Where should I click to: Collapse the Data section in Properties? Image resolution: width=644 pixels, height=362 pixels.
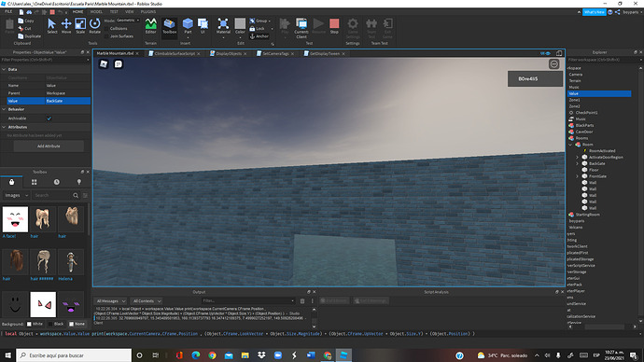click(4, 69)
